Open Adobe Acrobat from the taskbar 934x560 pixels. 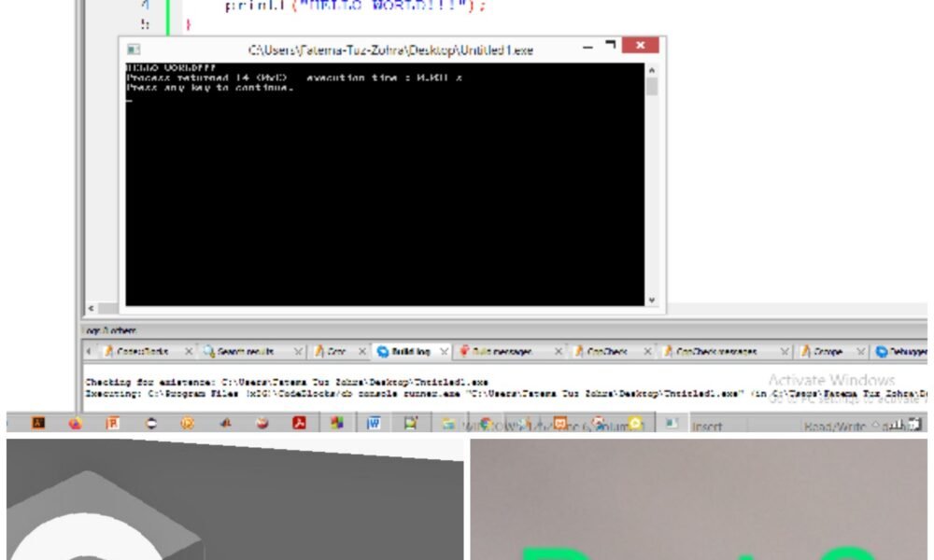(299, 423)
